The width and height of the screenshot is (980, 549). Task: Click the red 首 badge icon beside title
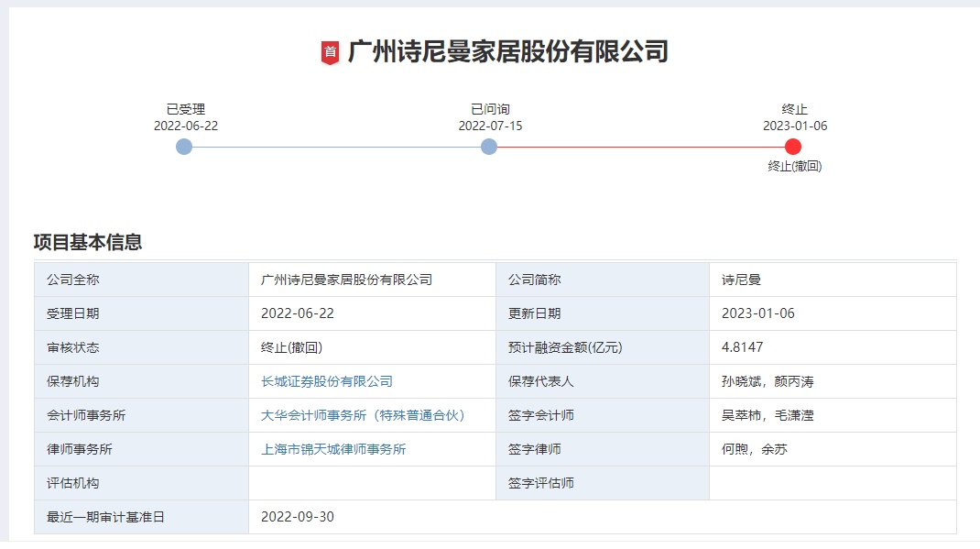(330, 52)
